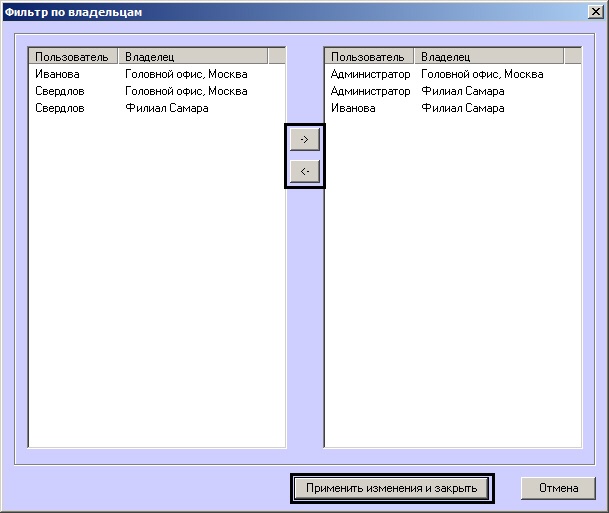Click empty header area of left list
The height and width of the screenshot is (513, 609).
[277, 57]
